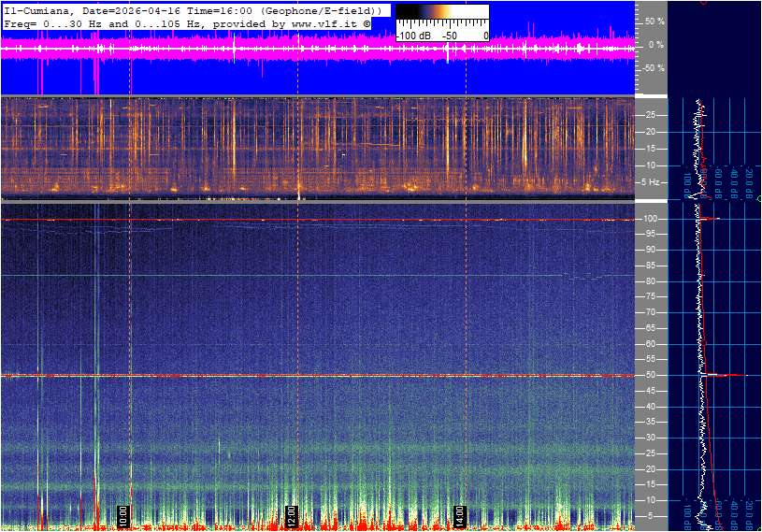
Task: Click the 50 Hz peak in spectrum plot
Action: pos(724,375)
